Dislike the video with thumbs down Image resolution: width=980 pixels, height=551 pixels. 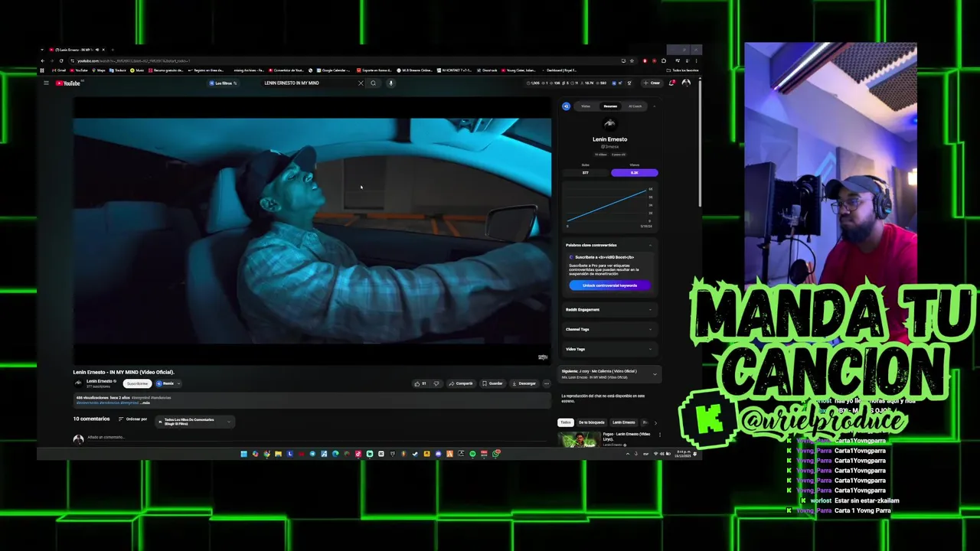click(x=436, y=383)
